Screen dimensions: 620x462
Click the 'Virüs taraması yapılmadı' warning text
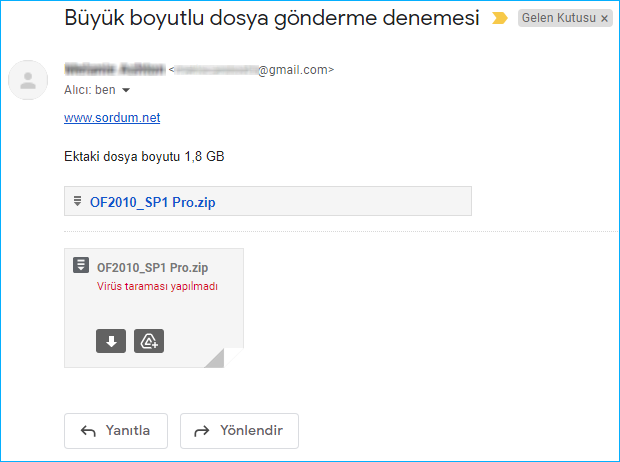[x=157, y=286]
